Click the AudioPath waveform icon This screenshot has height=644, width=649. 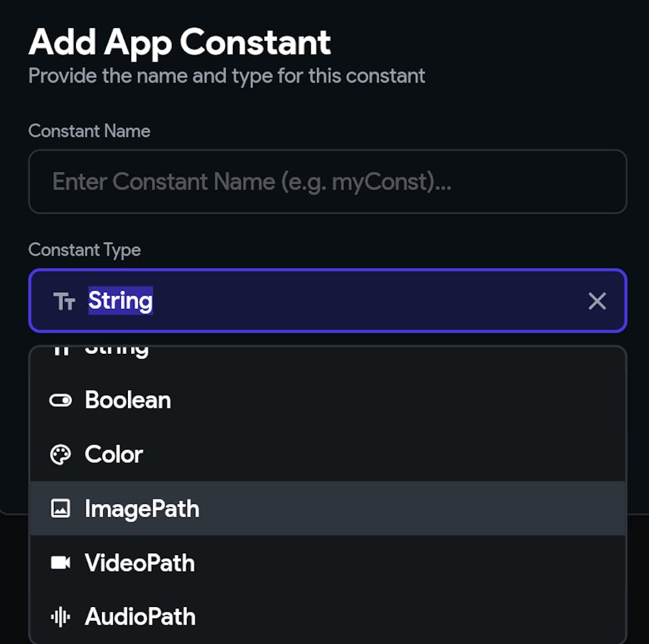tap(60, 617)
